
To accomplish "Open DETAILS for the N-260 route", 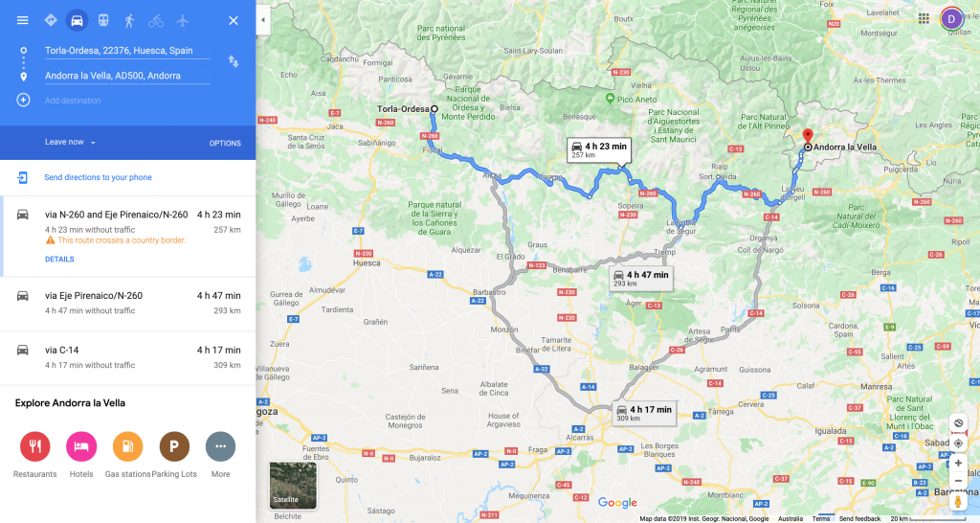I will (59, 259).
